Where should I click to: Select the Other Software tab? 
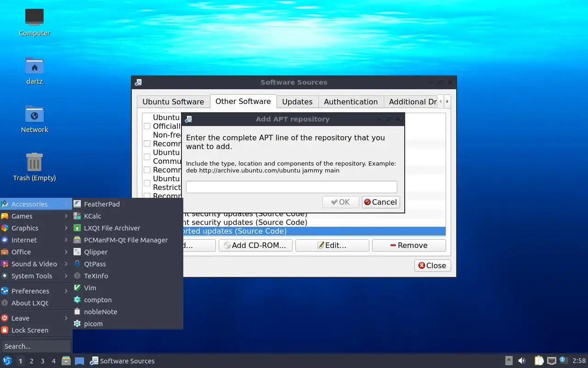[243, 101]
